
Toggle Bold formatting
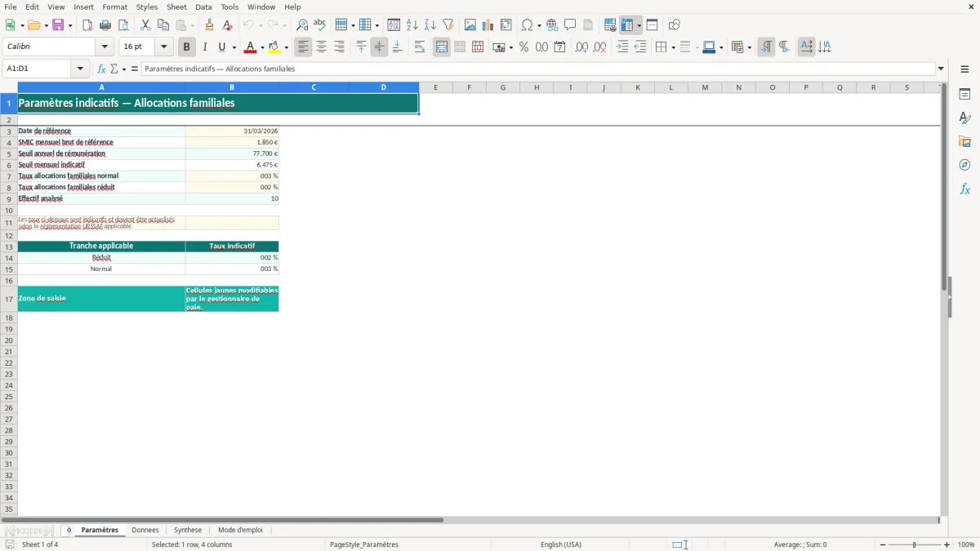click(187, 47)
